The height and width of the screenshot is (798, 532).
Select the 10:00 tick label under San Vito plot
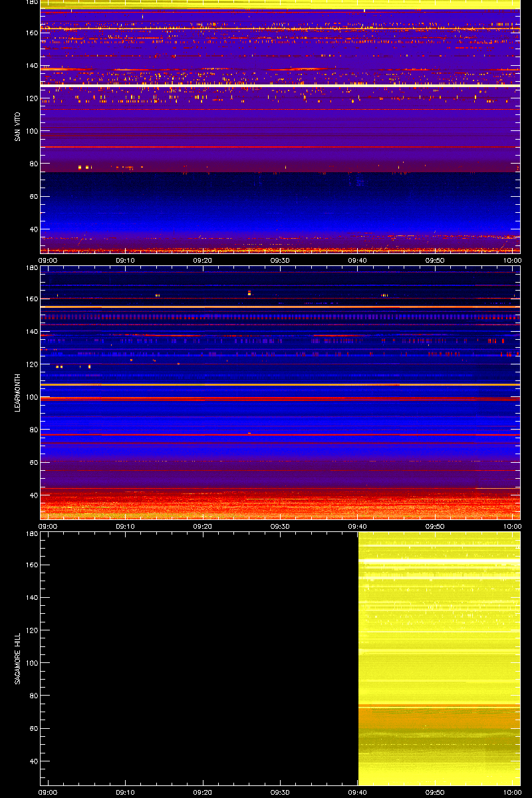pyautogui.click(x=512, y=260)
